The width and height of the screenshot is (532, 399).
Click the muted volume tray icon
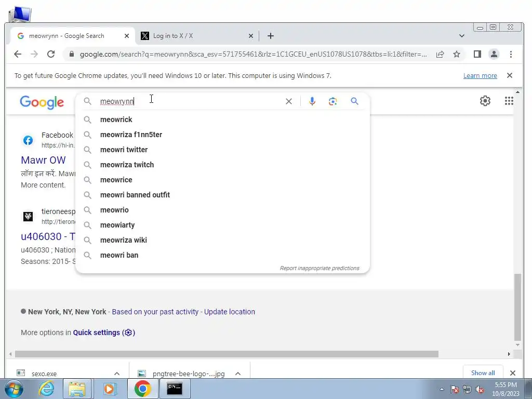[x=480, y=390]
